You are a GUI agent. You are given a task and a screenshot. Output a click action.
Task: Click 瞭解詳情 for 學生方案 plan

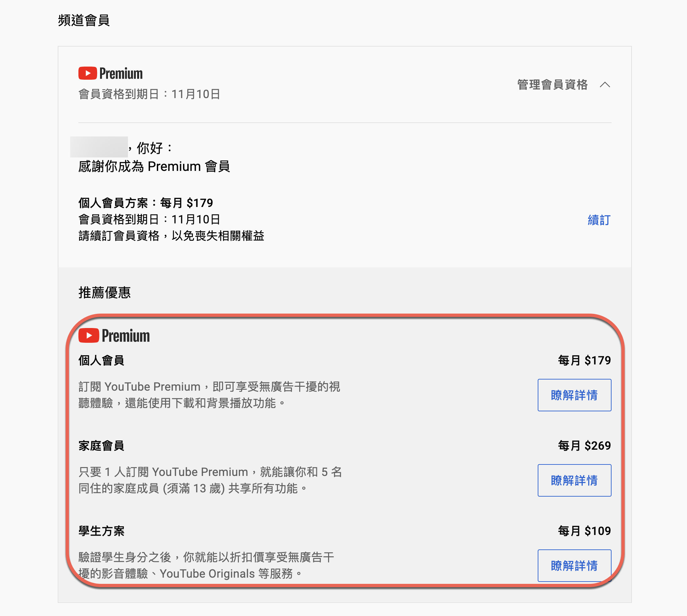point(574,565)
